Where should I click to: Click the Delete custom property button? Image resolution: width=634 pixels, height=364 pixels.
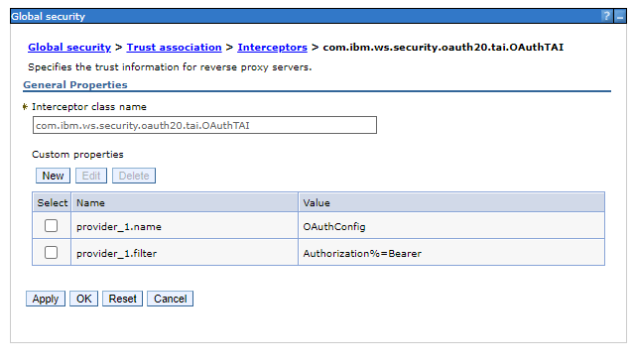(x=134, y=176)
